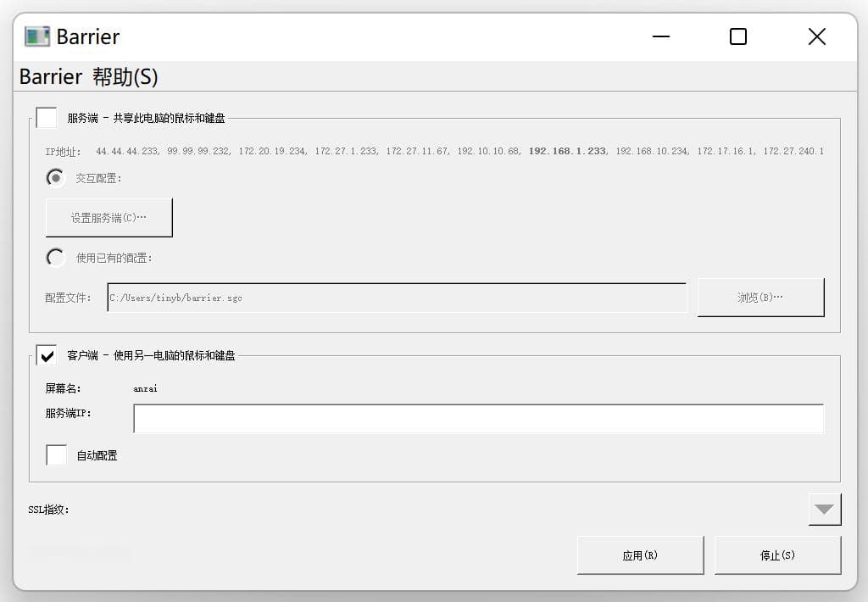Click the IP address 172.27.1.233
Viewport: 868px width, 602px height.
[346, 151]
